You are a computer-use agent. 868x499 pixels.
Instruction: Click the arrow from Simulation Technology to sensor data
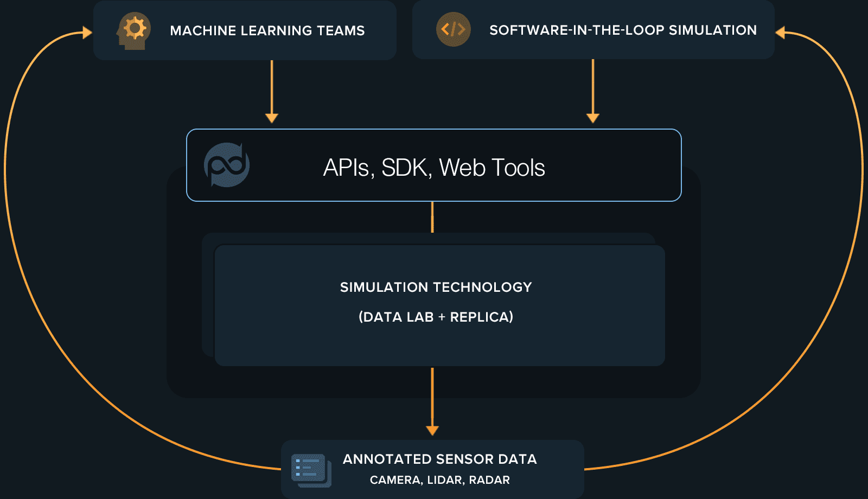coord(432,401)
